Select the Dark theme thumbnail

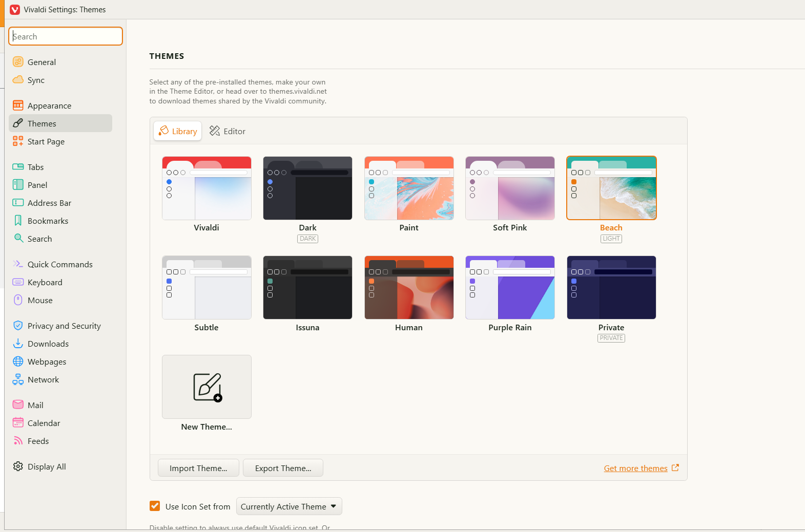[x=307, y=188]
